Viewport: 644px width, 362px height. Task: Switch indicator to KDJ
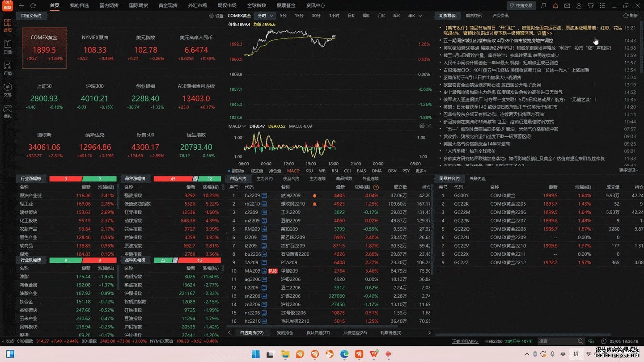(309, 171)
